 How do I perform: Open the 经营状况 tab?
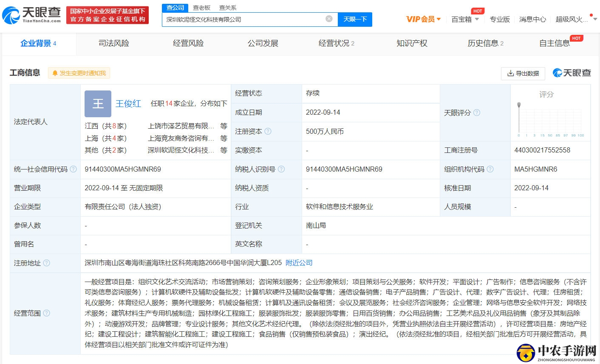(337, 43)
